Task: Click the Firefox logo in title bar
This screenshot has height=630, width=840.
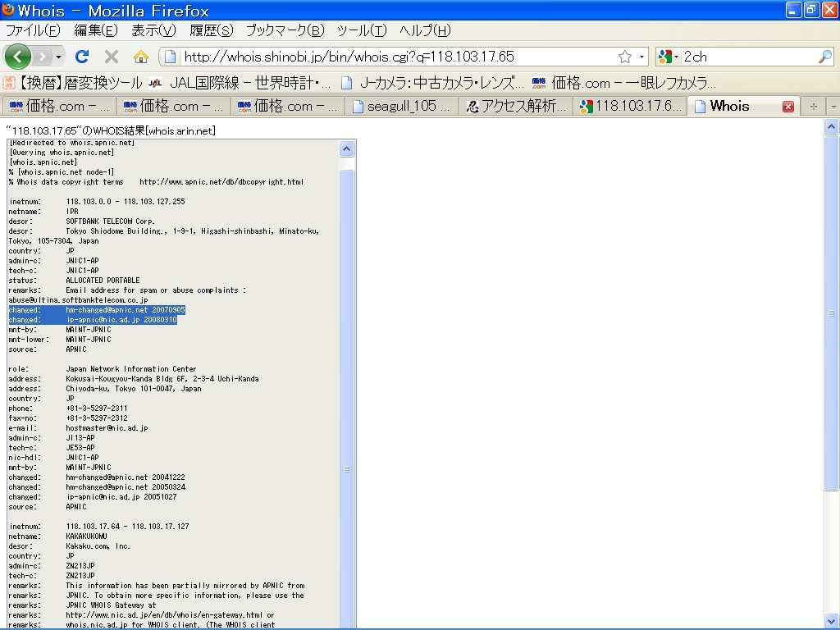Action: coord(8,10)
